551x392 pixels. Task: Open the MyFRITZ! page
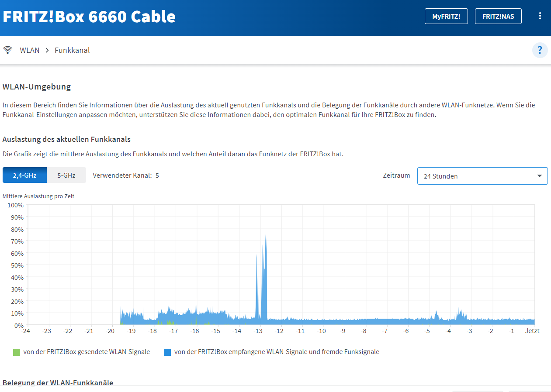pos(446,17)
